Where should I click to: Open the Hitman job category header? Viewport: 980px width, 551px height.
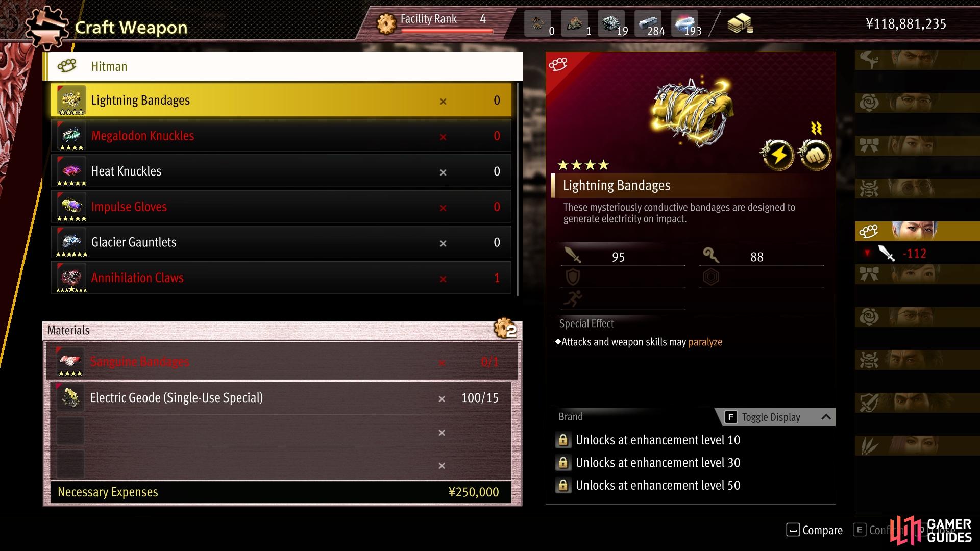tap(283, 66)
